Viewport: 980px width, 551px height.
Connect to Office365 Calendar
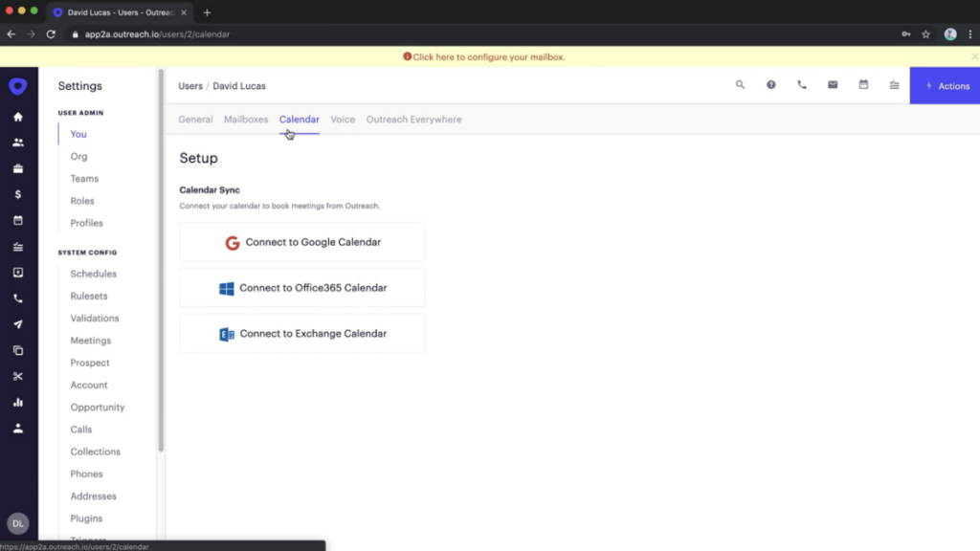point(301,288)
